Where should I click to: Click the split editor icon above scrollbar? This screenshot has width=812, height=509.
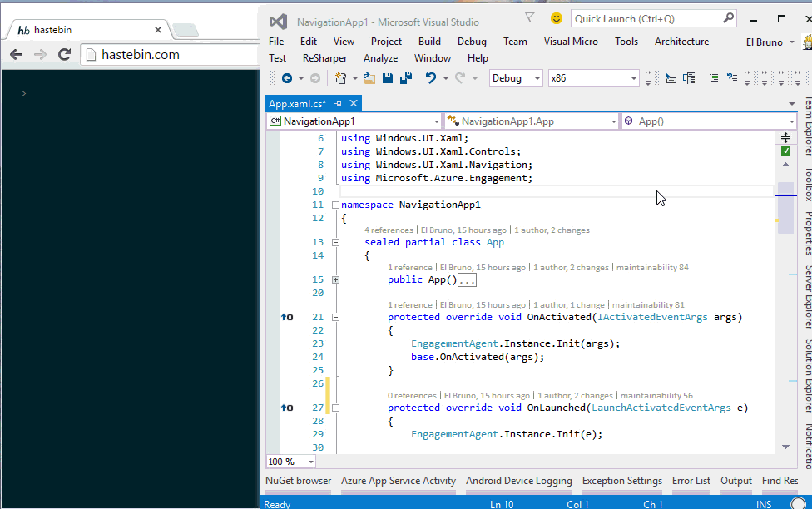(786, 137)
